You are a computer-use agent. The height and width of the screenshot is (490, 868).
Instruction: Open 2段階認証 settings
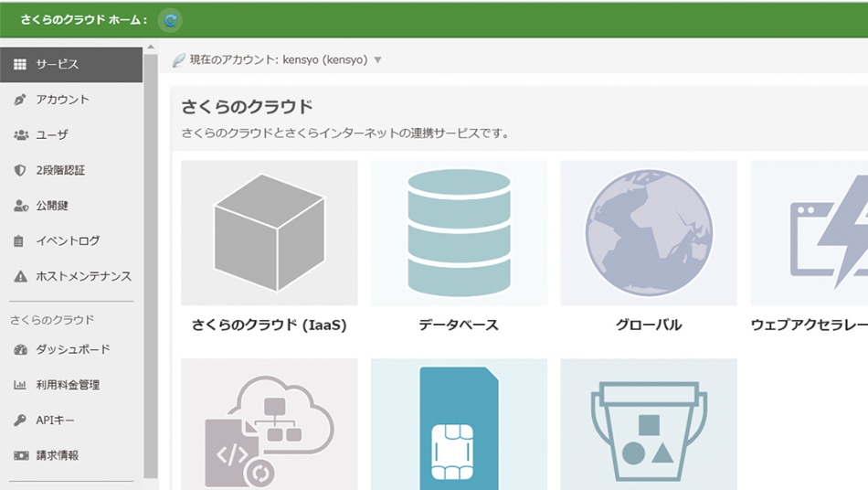click(x=71, y=171)
